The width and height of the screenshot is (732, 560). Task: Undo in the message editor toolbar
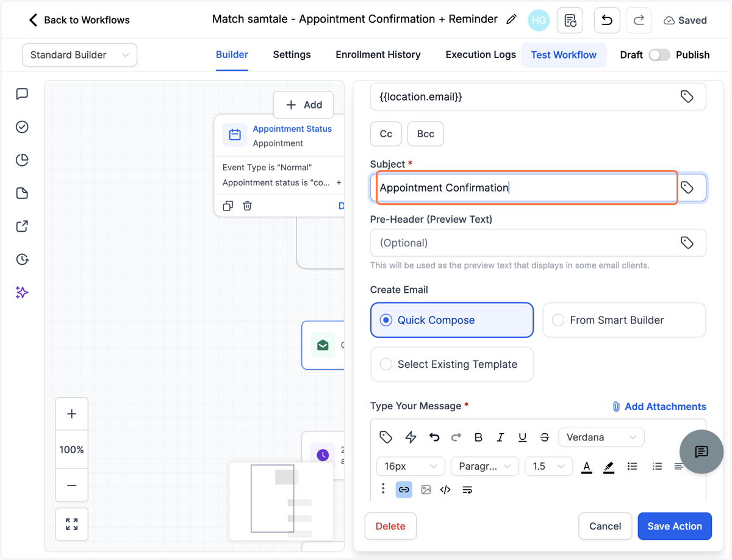tap(434, 437)
